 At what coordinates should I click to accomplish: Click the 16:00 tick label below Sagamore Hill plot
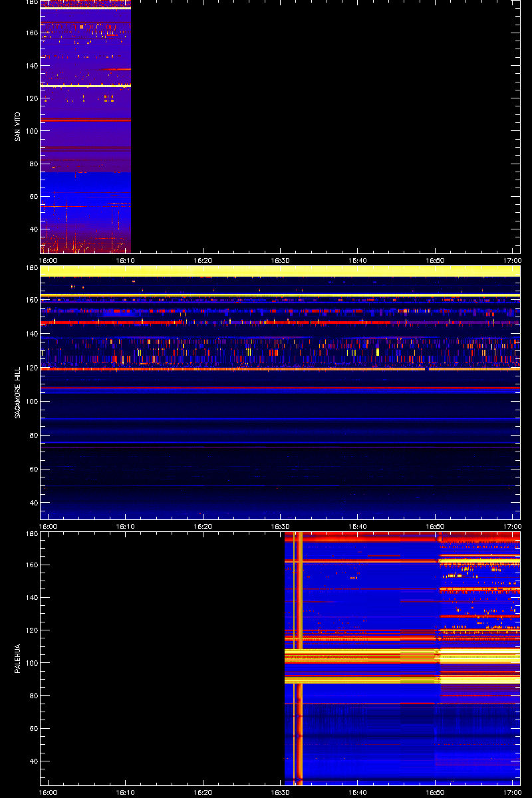[49, 526]
